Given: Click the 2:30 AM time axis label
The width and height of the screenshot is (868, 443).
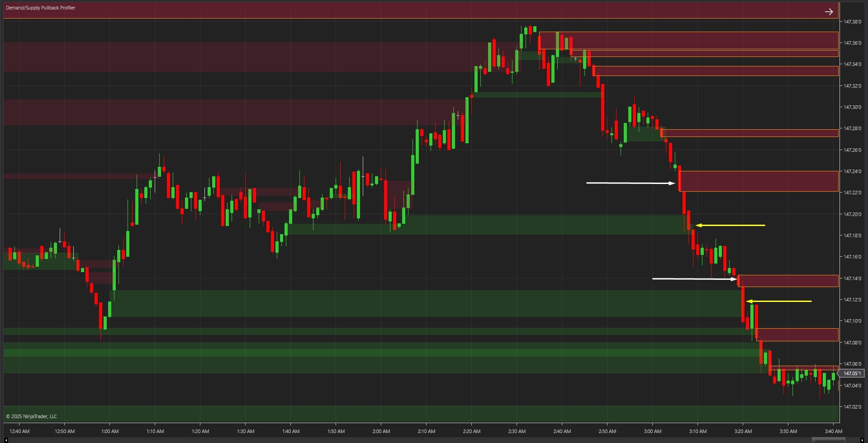Looking at the screenshot, I should [517, 431].
